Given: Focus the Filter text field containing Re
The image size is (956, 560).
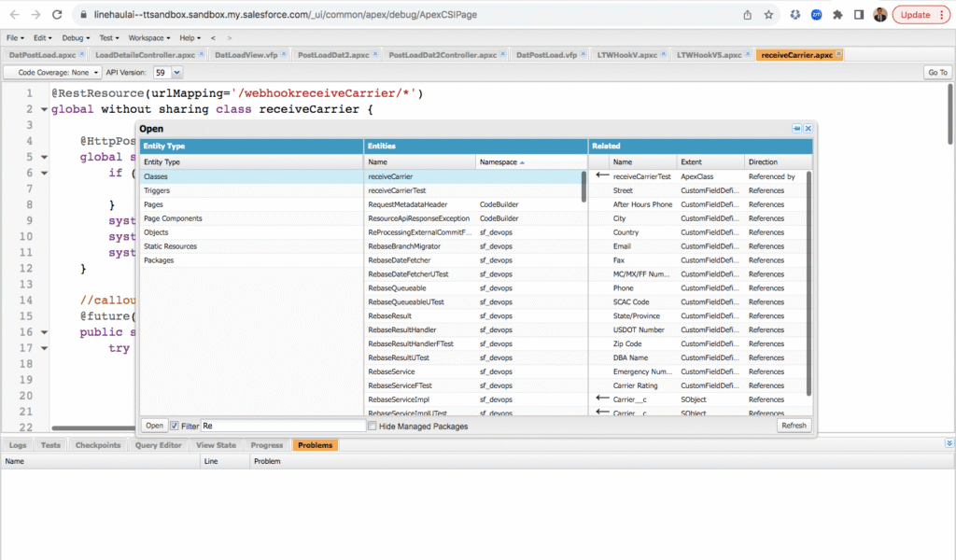Looking at the screenshot, I should click(x=283, y=426).
